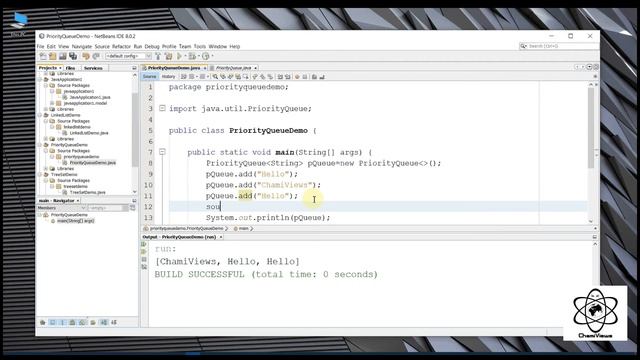
Task: Toggle Sort by Name in Navigator
Action: (x=104, y=322)
